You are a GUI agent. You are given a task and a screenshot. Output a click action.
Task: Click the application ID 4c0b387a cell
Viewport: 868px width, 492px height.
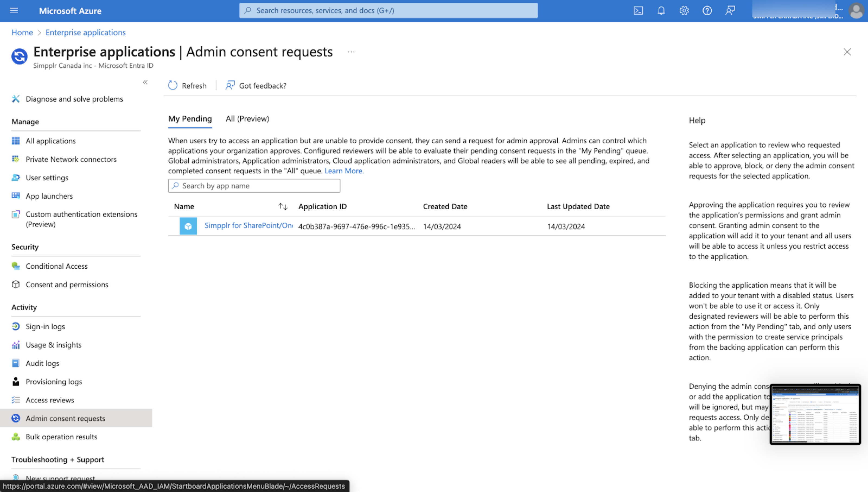click(357, 226)
